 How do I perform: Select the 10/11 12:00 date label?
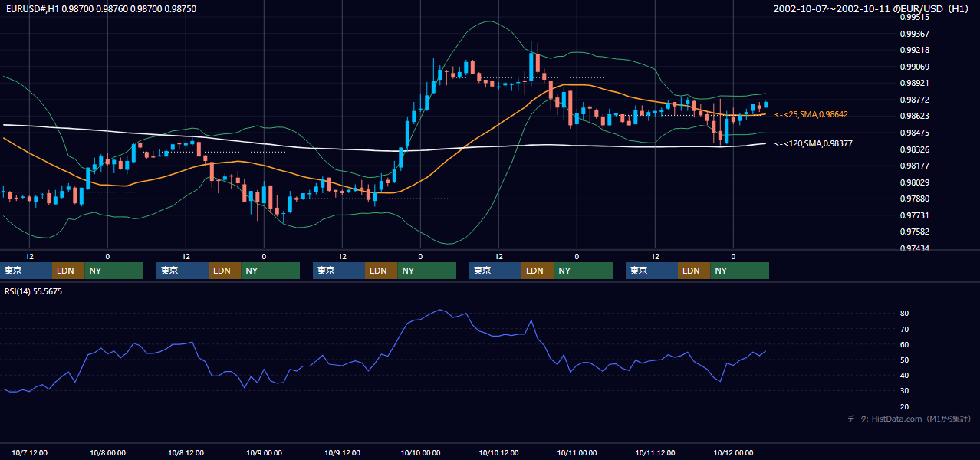(656, 453)
